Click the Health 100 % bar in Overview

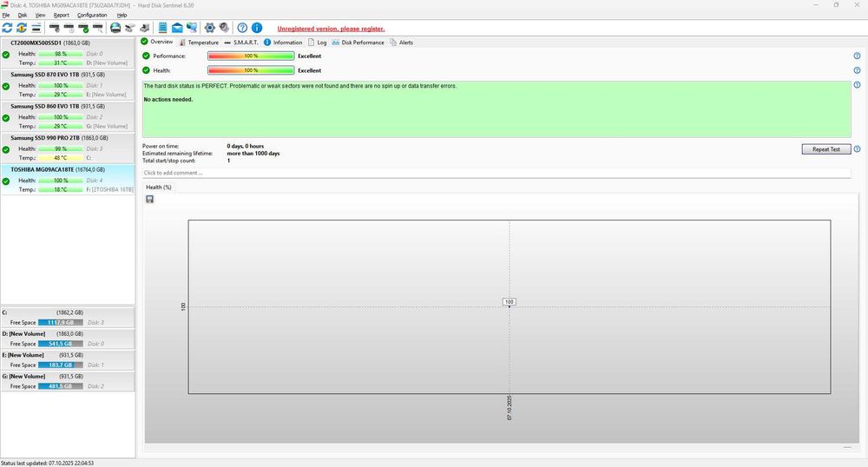pyautogui.click(x=251, y=70)
